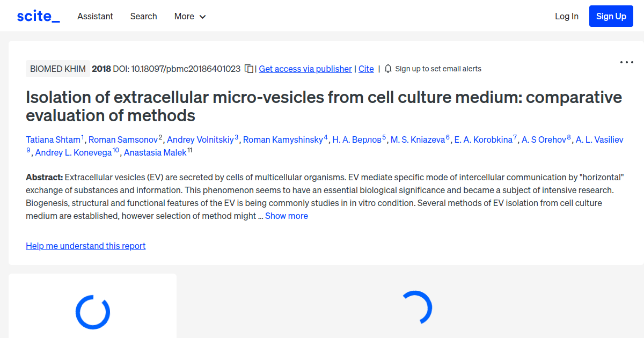
Task: Open the three-dot options menu
Action: click(626, 62)
